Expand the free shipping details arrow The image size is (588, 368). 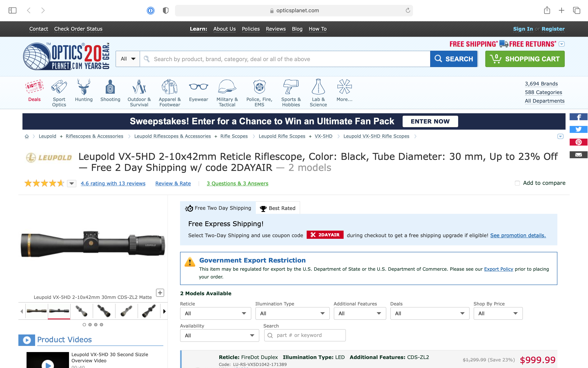coord(561,44)
